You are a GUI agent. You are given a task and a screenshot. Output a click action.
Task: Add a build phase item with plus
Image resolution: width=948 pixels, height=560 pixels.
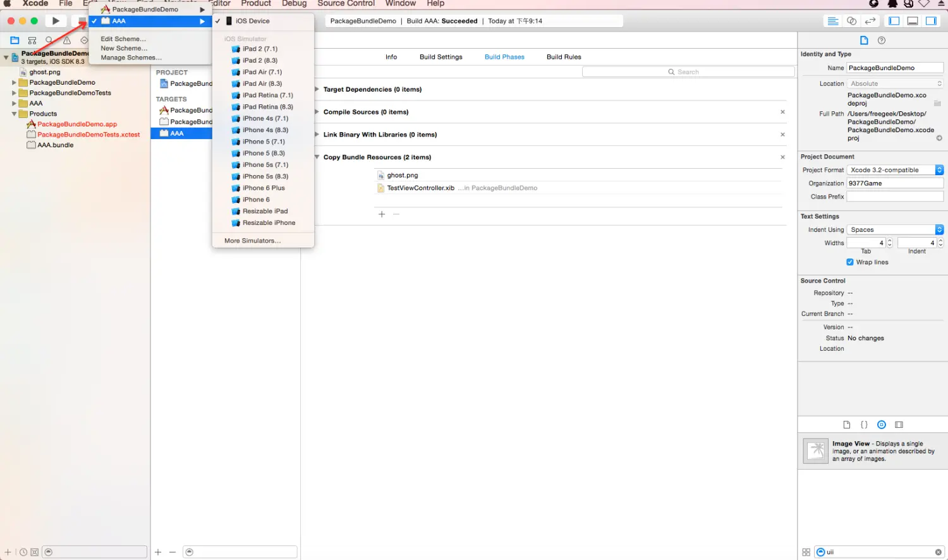click(382, 214)
